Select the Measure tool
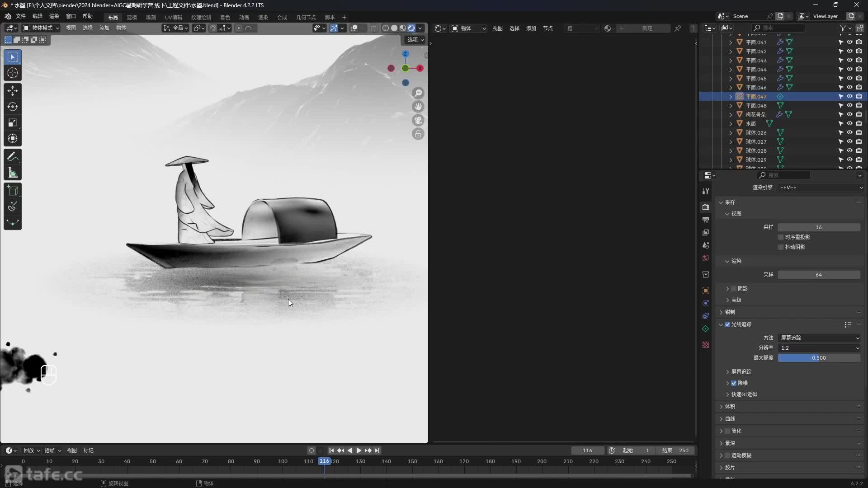The height and width of the screenshot is (488, 868). click(13, 173)
